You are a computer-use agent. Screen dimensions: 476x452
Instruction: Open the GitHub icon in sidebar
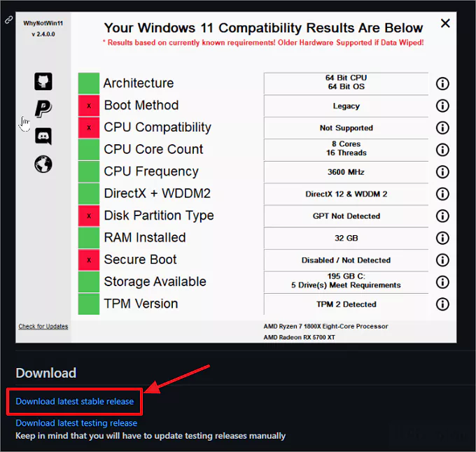(x=43, y=81)
